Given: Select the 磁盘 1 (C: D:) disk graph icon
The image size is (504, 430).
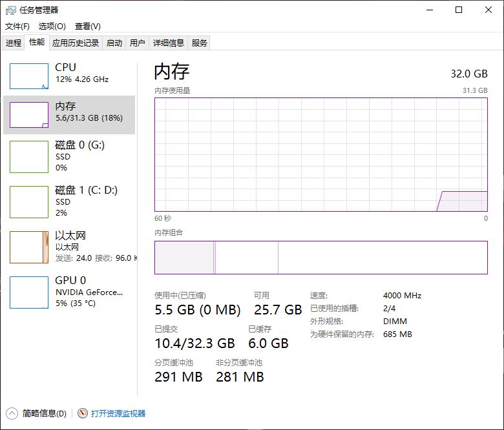Looking at the screenshot, I should click(x=29, y=202).
